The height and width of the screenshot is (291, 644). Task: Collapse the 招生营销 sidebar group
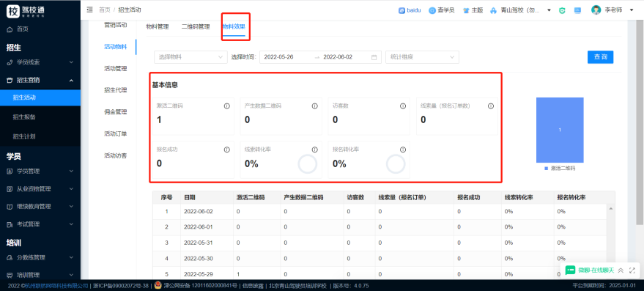[x=40, y=80]
